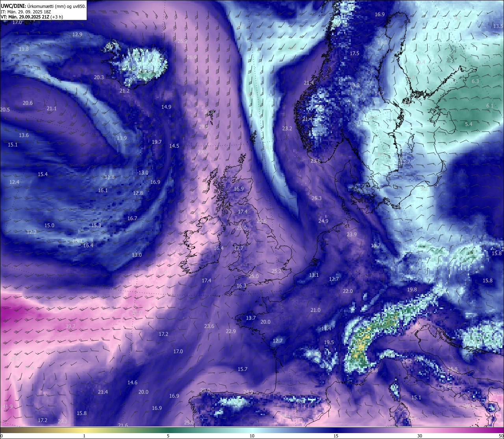Click the '17.7' value over the Irish Sea
Screen dimensions: 504x439
(239, 248)
